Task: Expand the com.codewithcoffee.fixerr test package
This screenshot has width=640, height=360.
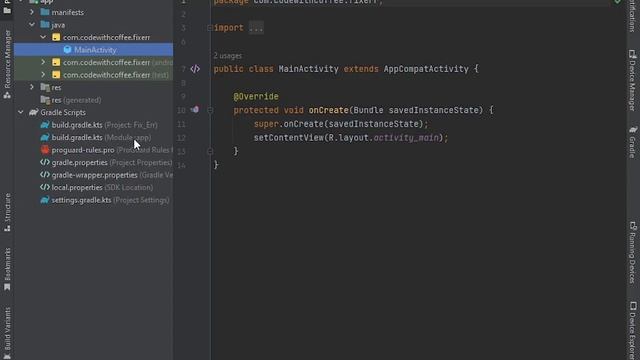Action: click(x=43, y=75)
